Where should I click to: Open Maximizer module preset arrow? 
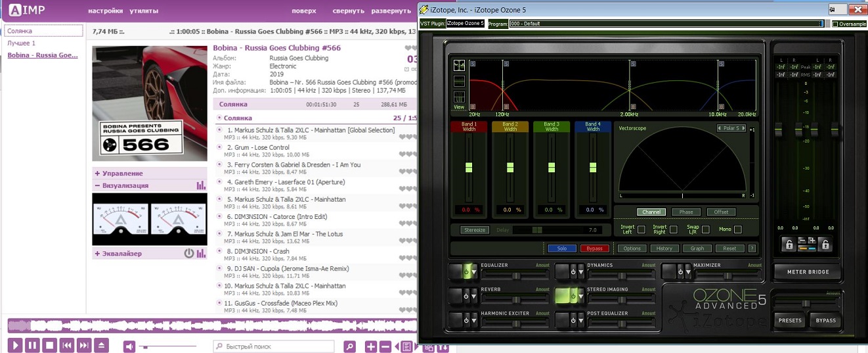tap(687, 271)
